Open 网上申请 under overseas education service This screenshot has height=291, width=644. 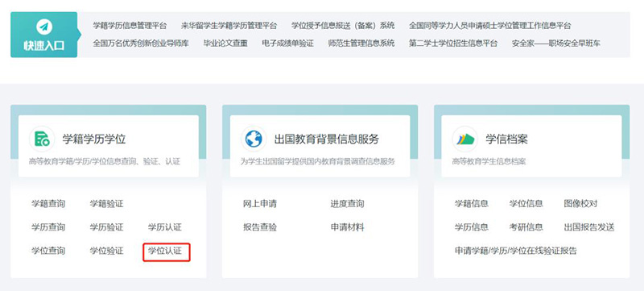click(260, 204)
